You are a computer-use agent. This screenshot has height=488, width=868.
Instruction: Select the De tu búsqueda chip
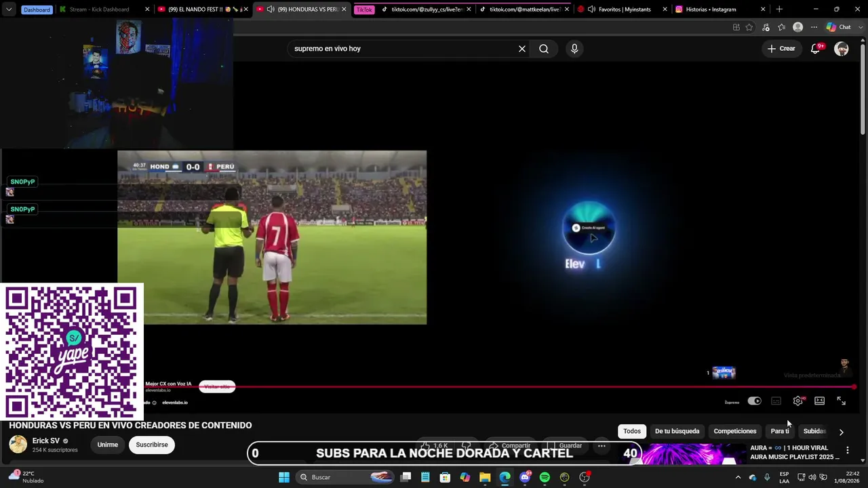[x=677, y=431]
